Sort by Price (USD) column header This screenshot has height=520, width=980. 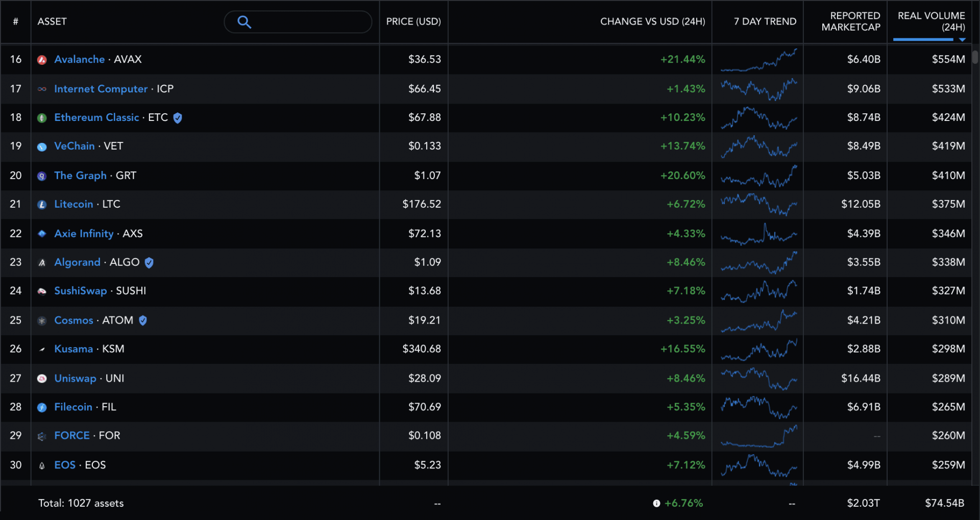point(413,21)
